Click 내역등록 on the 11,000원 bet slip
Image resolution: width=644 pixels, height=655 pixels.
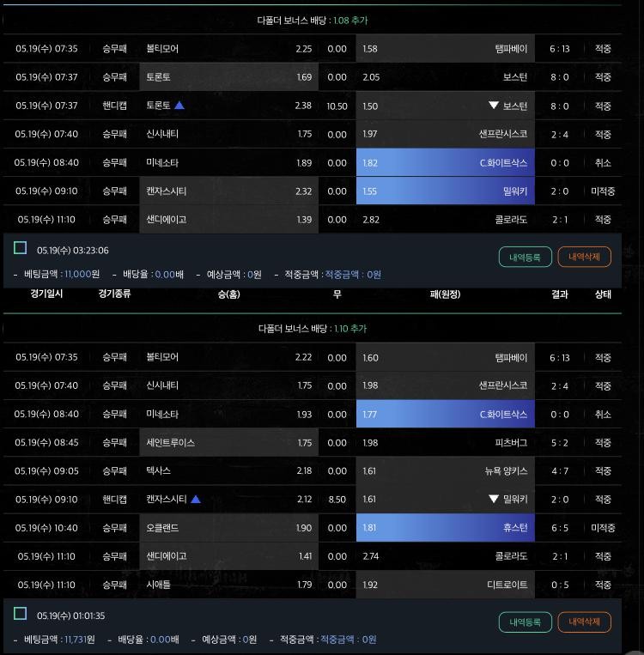coord(525,257)
